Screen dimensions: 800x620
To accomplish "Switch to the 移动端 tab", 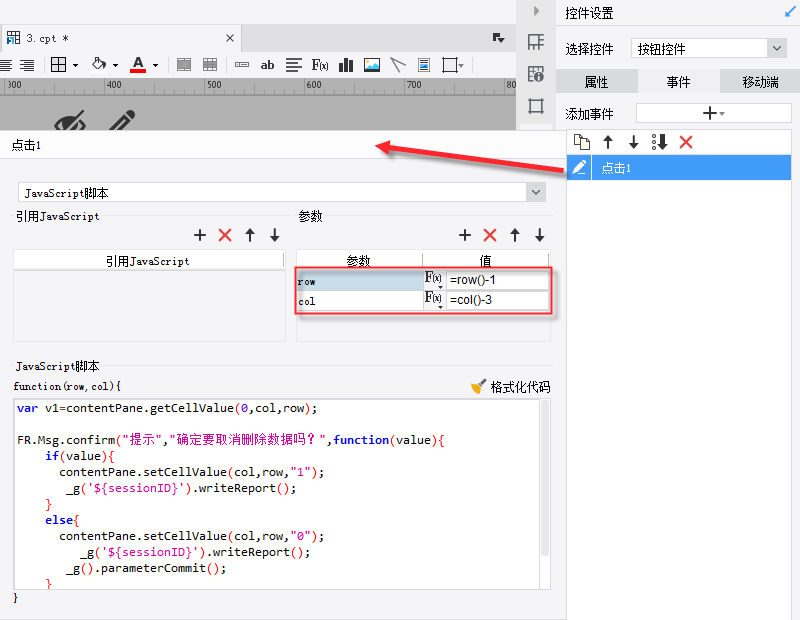I will pos(760,82).
